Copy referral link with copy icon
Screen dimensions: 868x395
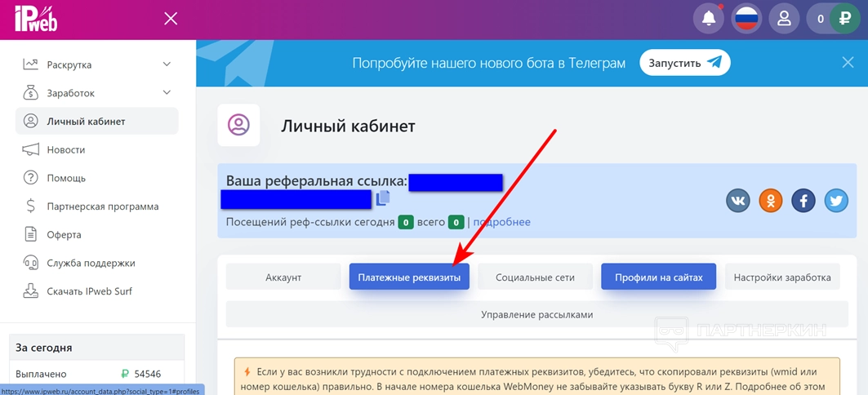(x=383, y=198)
